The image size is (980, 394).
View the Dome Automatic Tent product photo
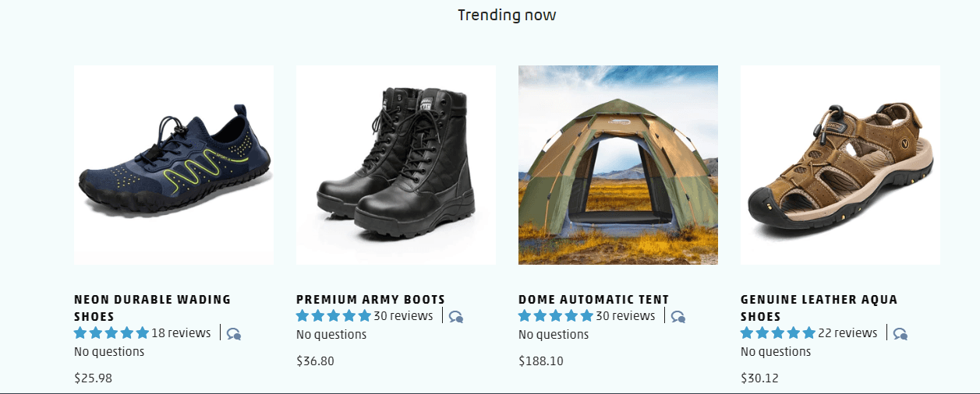(618, 165)
